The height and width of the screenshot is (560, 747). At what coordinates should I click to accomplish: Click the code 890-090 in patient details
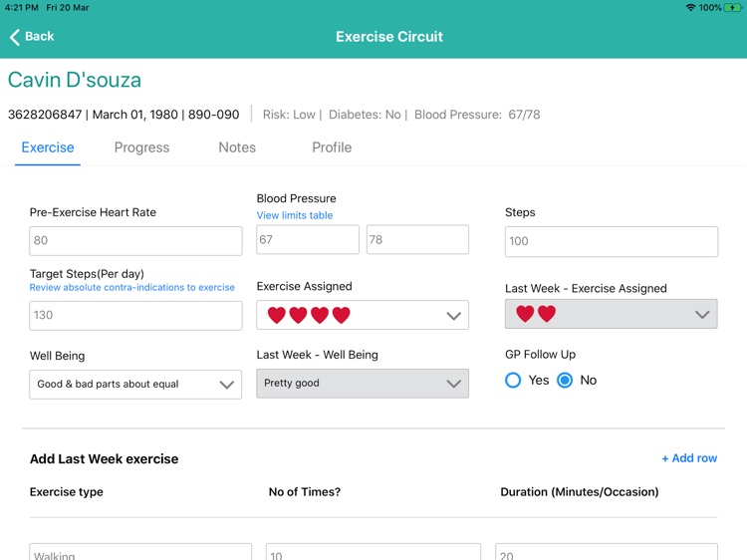tap(213, 115)
